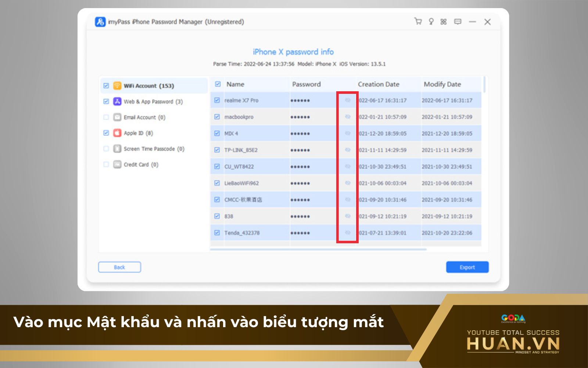Select the realme X7 Pro network name
The width and height of the screenshot is (588, 368).
[241, 100]
